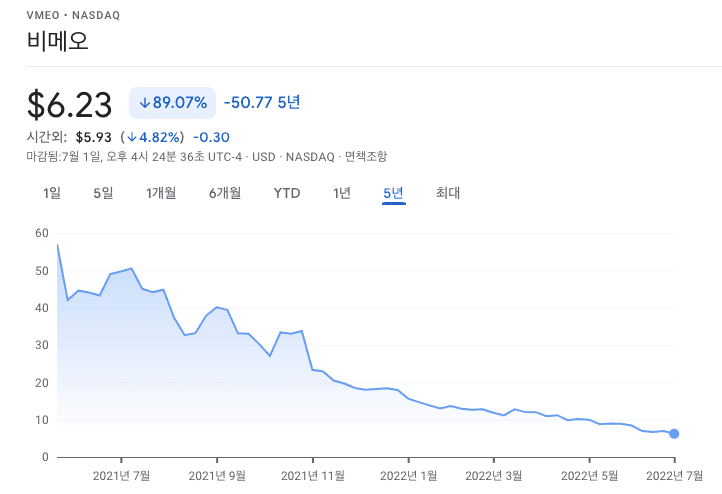This screenshot has height=494, width=722.
Task: Click the 2022년 3월 axis label
Action: [x=494, y=476]
